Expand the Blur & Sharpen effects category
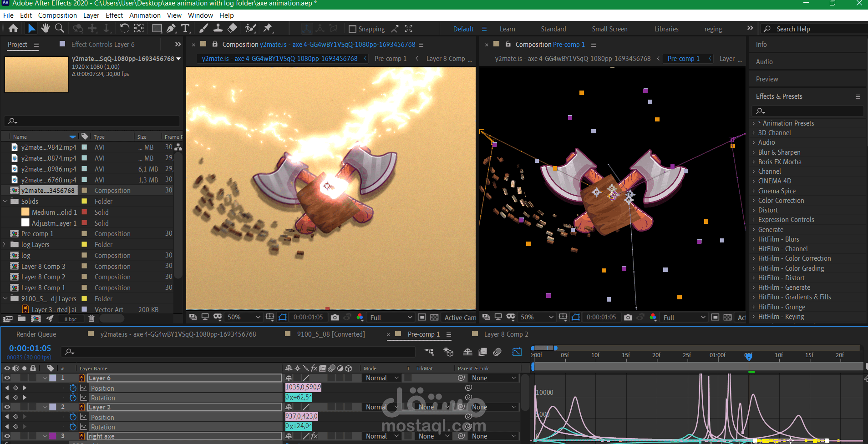 (754, 152)
